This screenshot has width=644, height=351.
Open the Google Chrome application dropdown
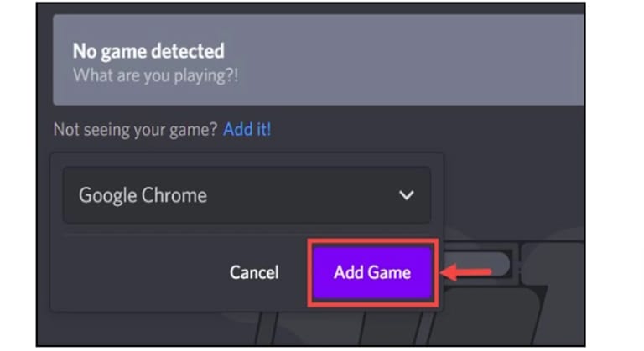tap(247, 195)
